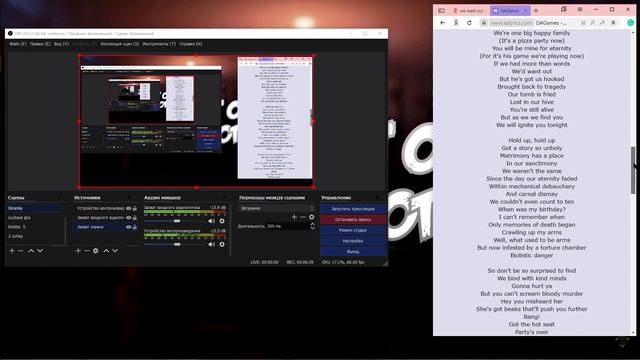Click the Start Streaming button
Image resolution: width=640 pixels, height=360 pixels.
coord(353,209)
